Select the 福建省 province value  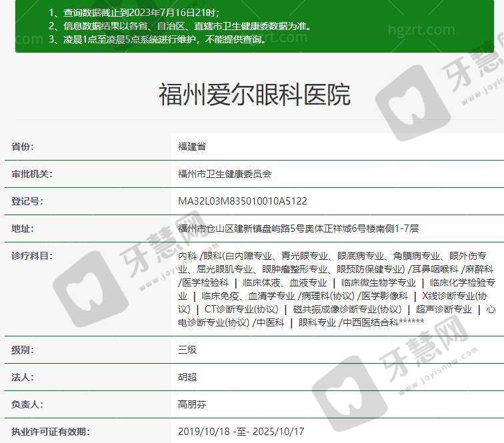coord(193,147)
